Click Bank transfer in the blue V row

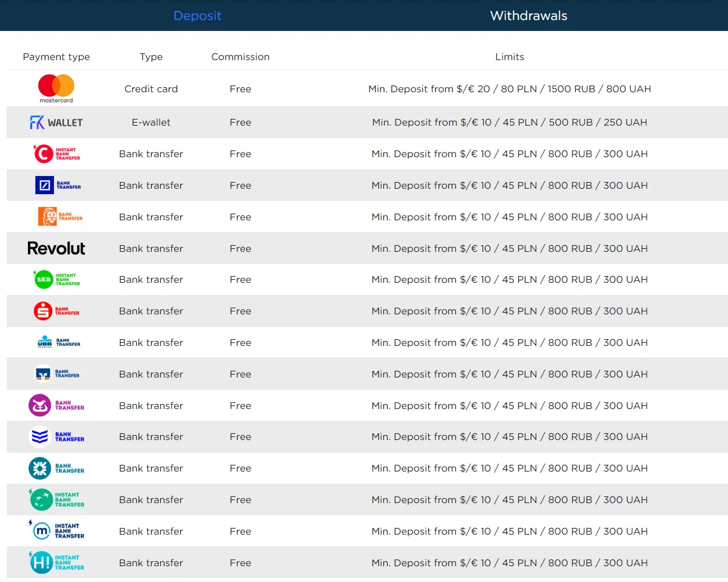click(151, 374)
